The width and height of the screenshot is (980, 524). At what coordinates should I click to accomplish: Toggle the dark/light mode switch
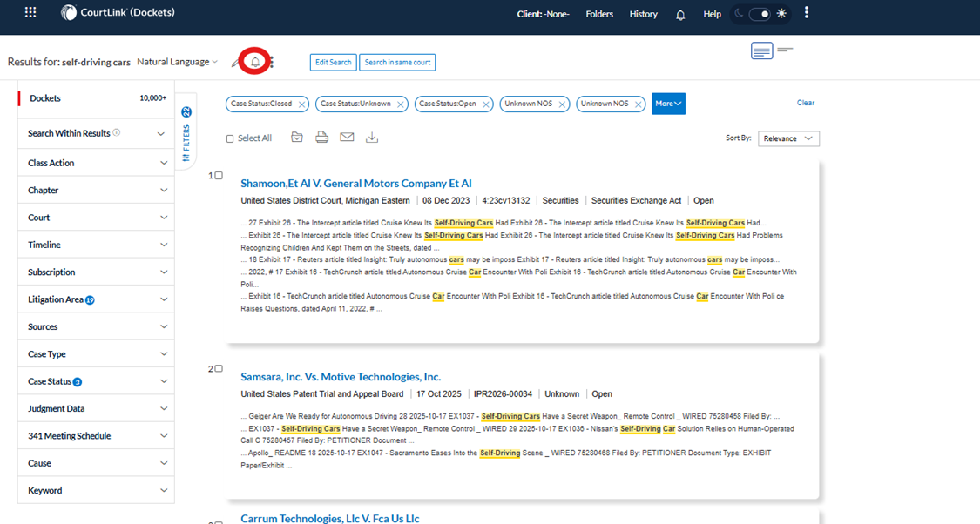760,14
